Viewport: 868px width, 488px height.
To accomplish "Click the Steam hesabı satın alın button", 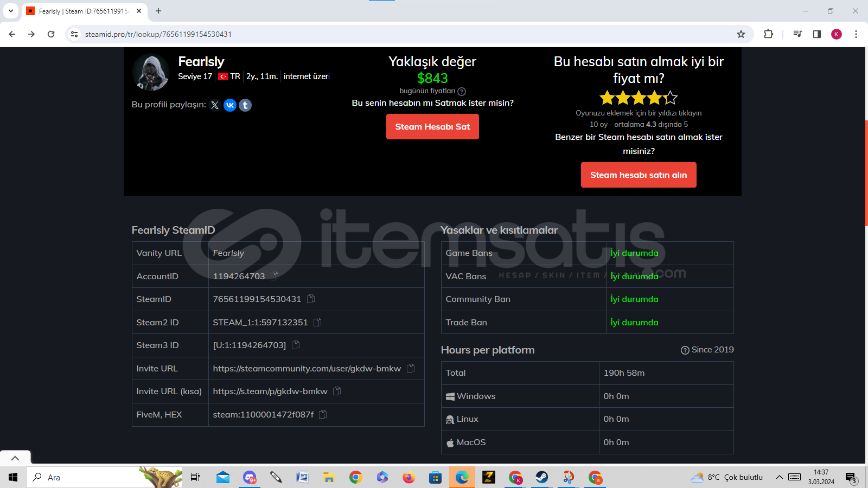I will click(639, 175).
